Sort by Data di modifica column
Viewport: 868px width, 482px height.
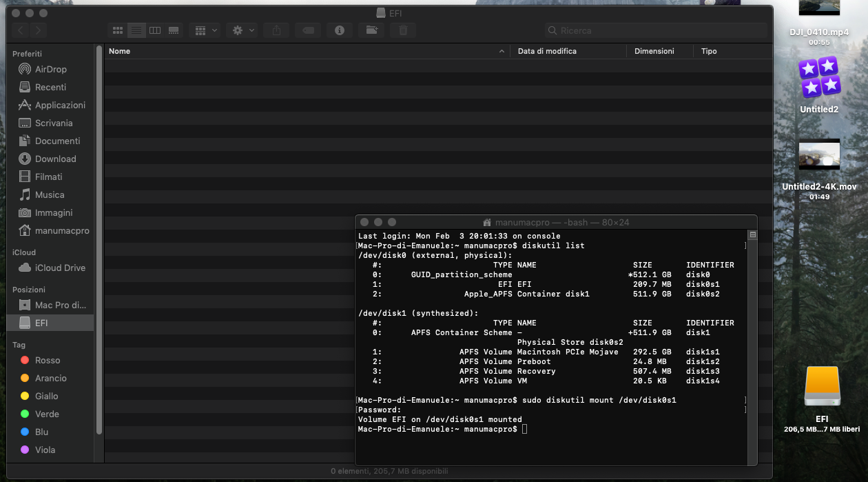click(568, 51)
